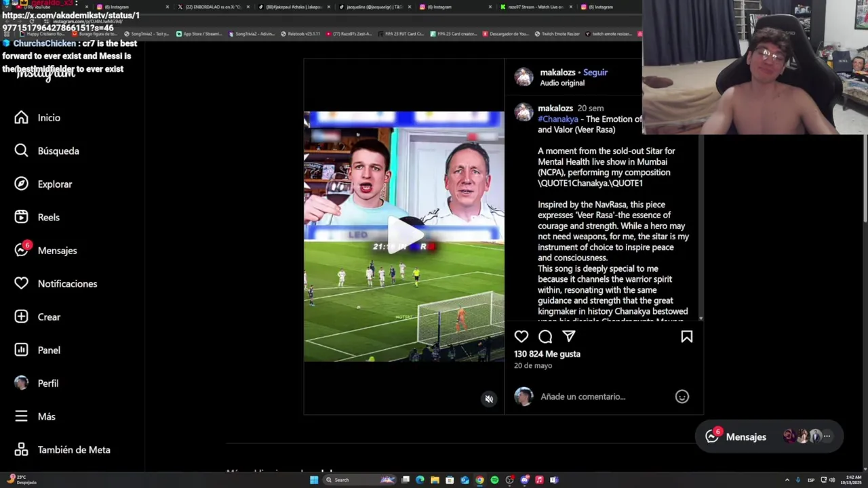868x488 pixels.
Task: Click the Audio original link
Action: click(562, 83)
